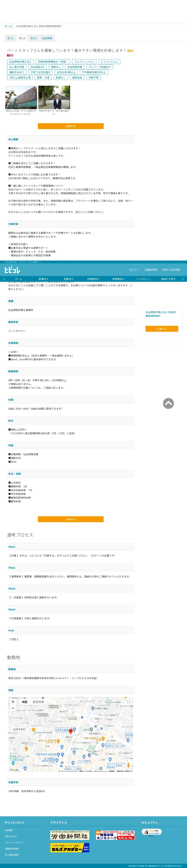The width and height of the screenshot is (187, 868).
Task: Open ホーム in the blue navigation bar
Action: 19,279
